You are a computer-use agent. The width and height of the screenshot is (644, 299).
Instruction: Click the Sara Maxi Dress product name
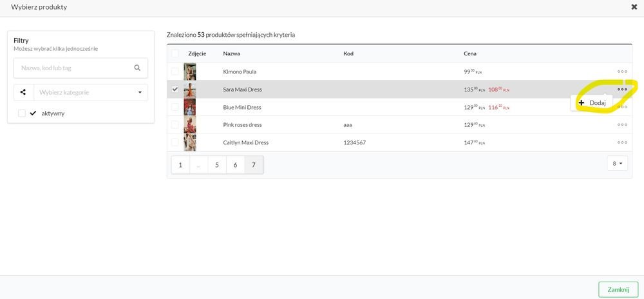click(242, 89)
